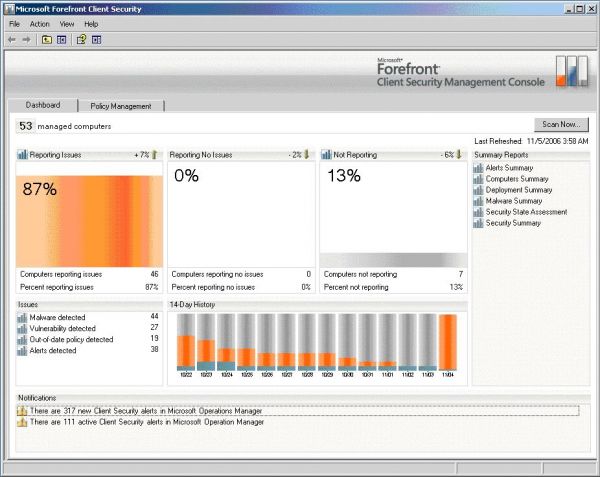Screen dimensions: 600x477
Task: Open the Help menu
Action: 91,24
